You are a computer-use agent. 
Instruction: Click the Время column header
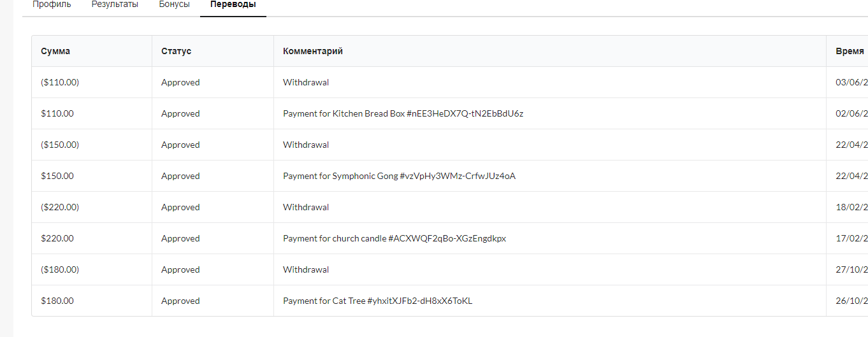[850, 51]
